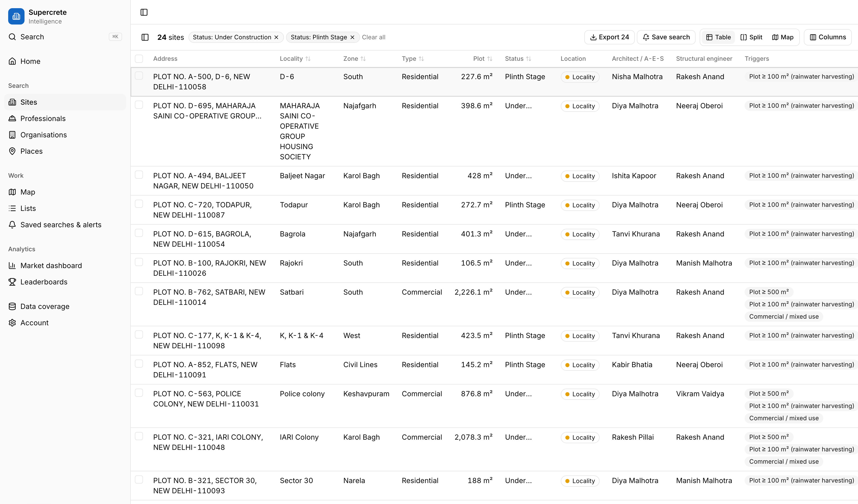858x504 pixels.
Task: Click address 'PLOT NO. C-563, POLICE COLONY'
Action: [x=206, y=399]
